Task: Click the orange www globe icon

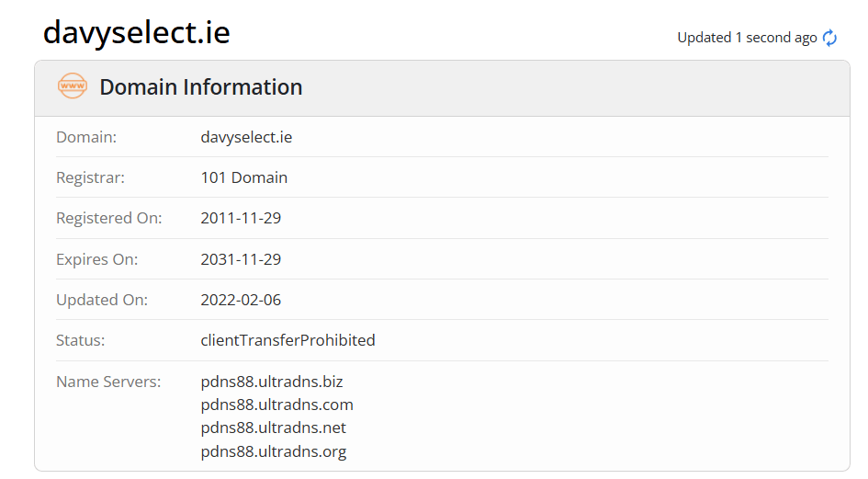Action: [x=73, y=86]
